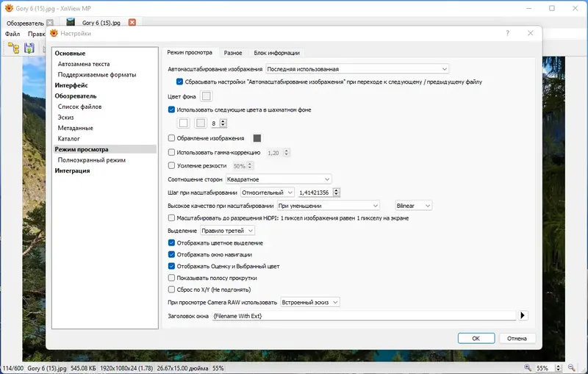Image resolution: width=588 pixels, height=374 pixels.
Task: Switch to the Обозреватель tab
Action: pos(25,23)
